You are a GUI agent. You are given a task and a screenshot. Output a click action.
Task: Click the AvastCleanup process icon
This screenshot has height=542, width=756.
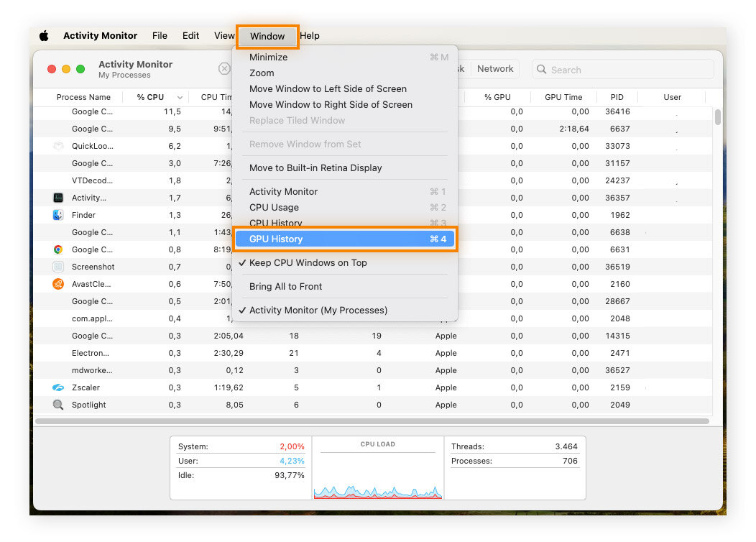[58, 284]
